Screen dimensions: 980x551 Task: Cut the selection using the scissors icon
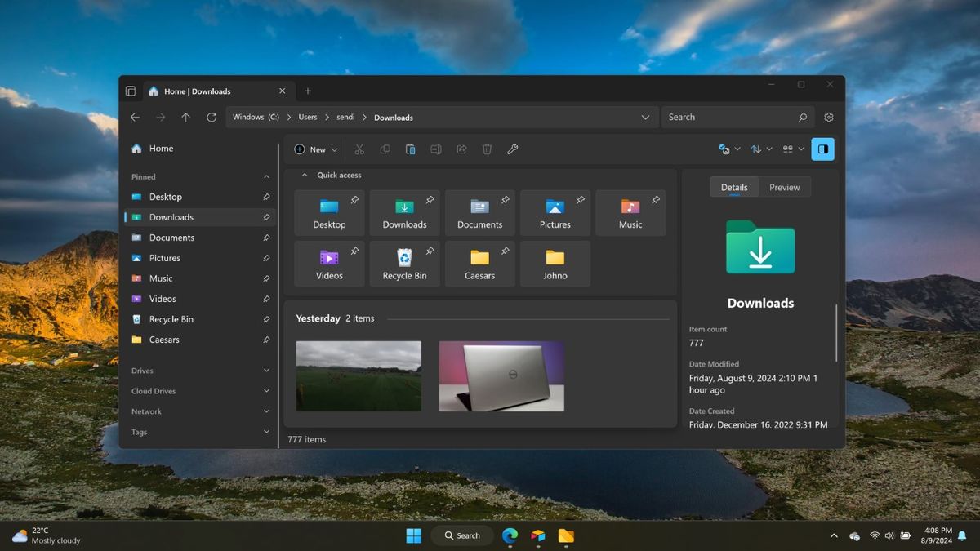pos(359,149)
